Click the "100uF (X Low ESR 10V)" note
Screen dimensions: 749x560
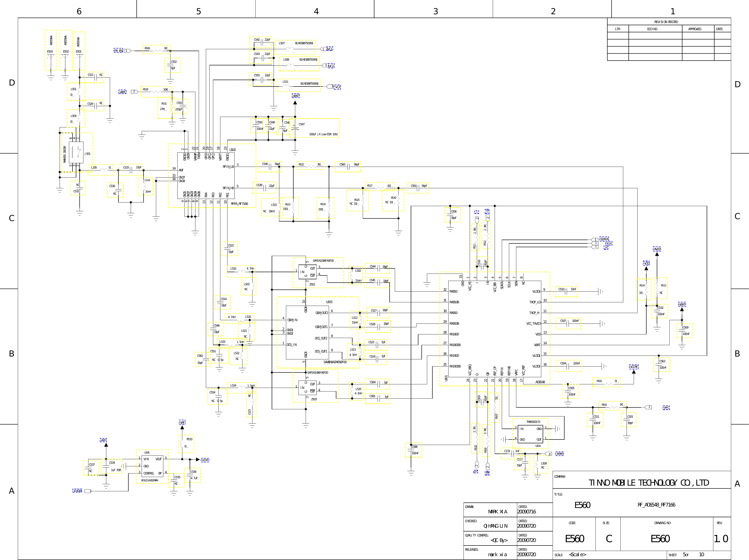point(323,134)
